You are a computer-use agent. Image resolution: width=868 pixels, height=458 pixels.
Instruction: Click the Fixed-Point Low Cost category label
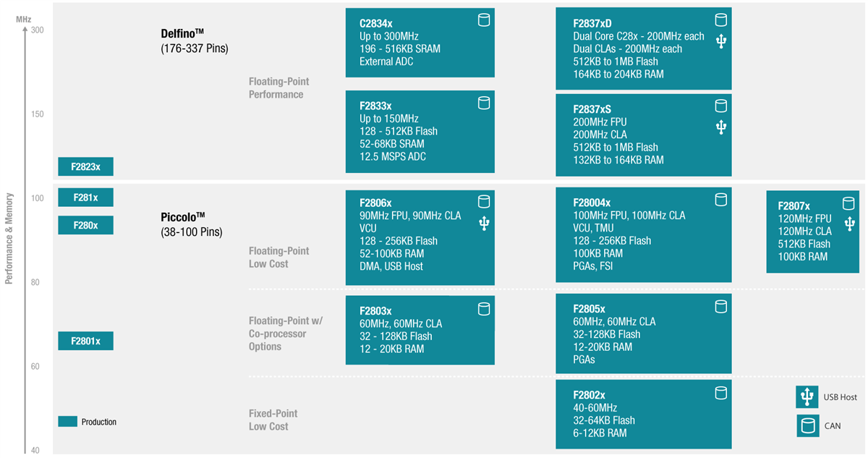tap(273, 420)
